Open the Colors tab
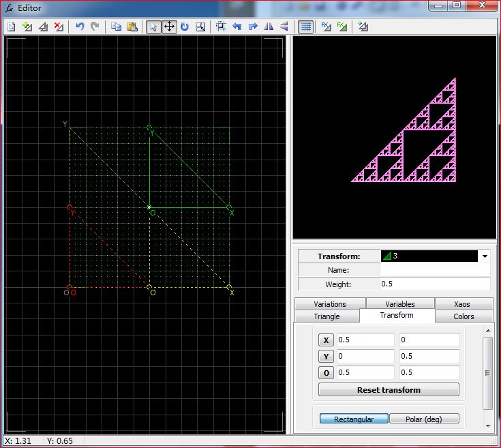Image resolution: width=501 pixels, height=448 pixels. (464, 316)
